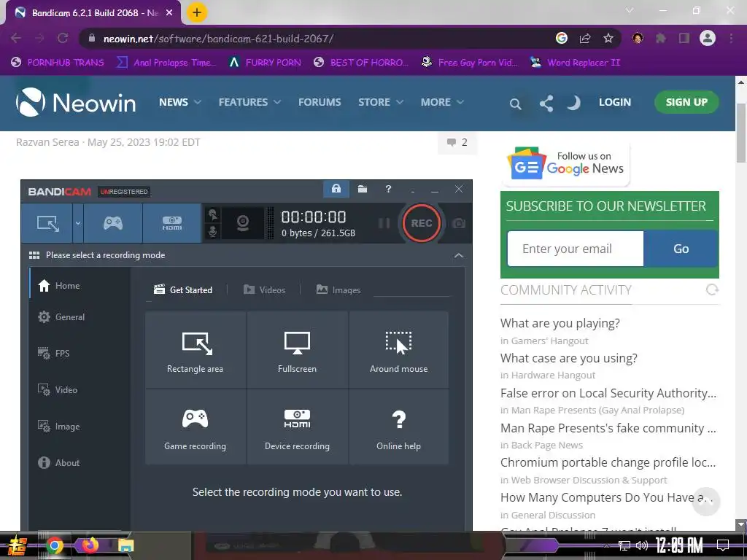Click the page vertical scrollbar thumb
The width and height of the screenshot is (747, 560).
pos(741,132)
